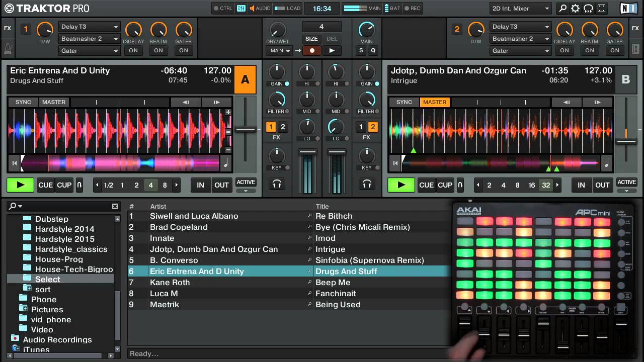
Task: Open 2D Int. Mixer layout dropdown
Action: [x=521, y=9]
